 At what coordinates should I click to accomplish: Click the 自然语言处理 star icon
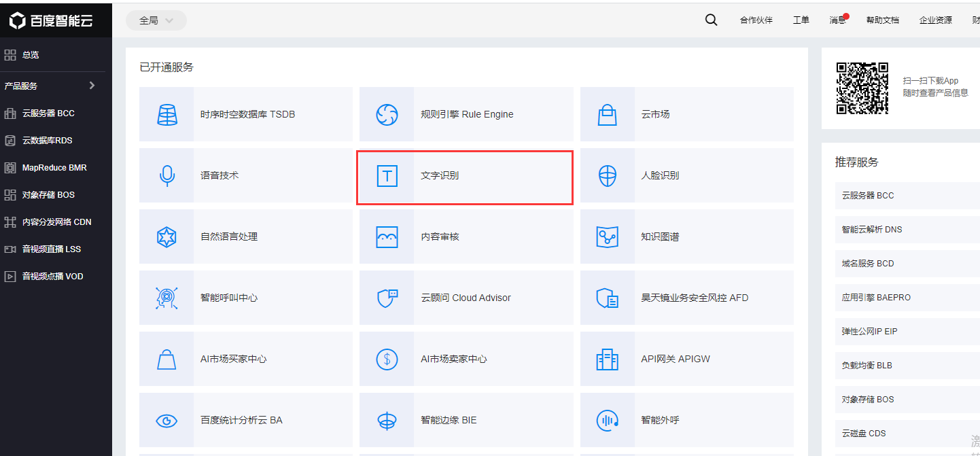click(167, 236)
